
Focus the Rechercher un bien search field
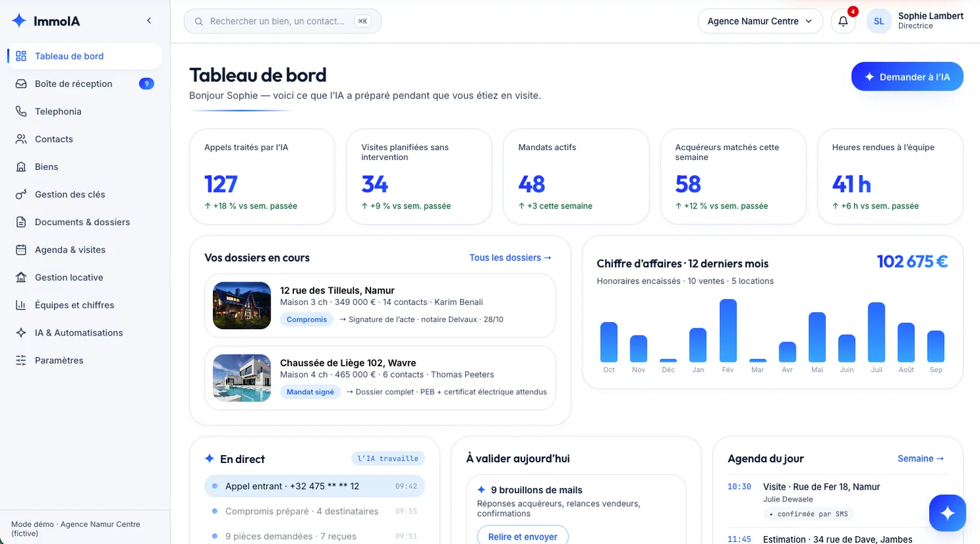click(282, 21)
